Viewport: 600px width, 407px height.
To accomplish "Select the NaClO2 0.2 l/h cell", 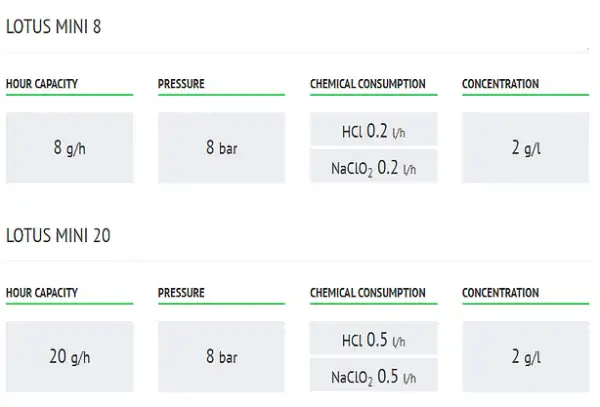I will 373,166.
